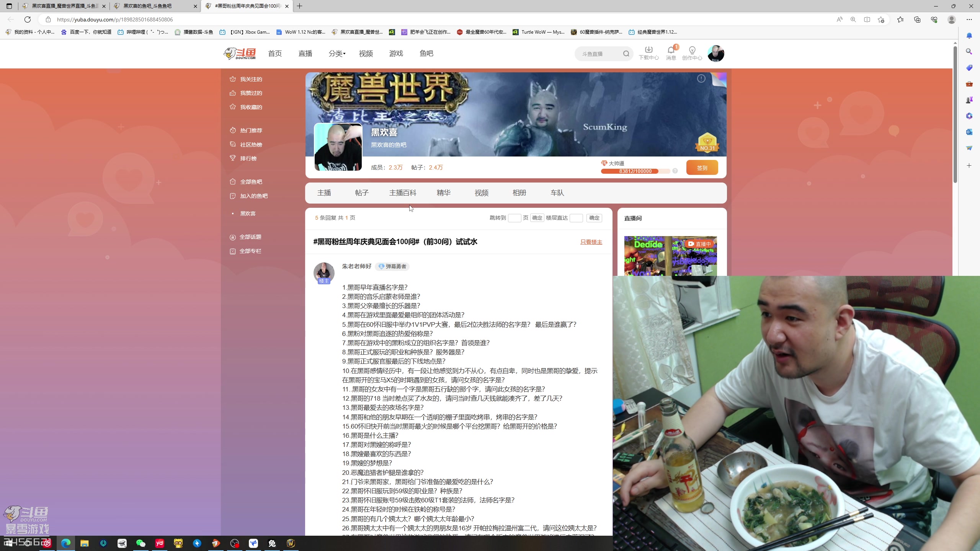Screen dimensions: 980x551
Task: Click the 大帅逼 level progress bar
Action: tap(635, 171)
